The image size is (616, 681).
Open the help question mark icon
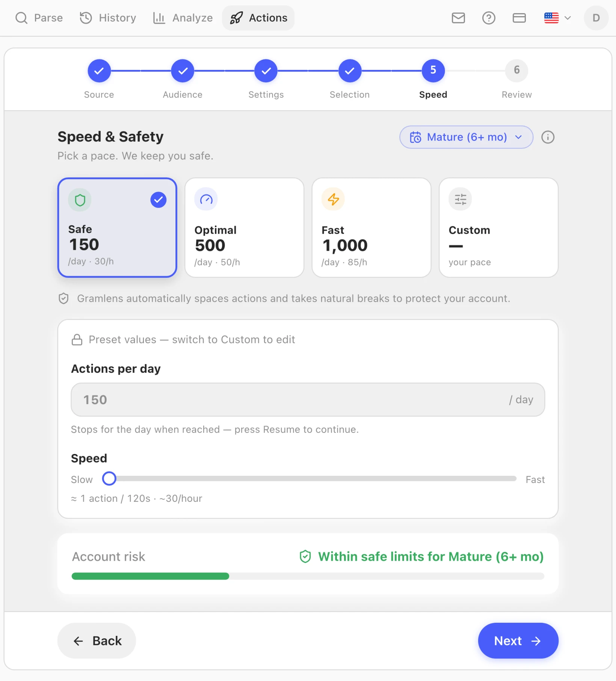[x=489, y=18]
